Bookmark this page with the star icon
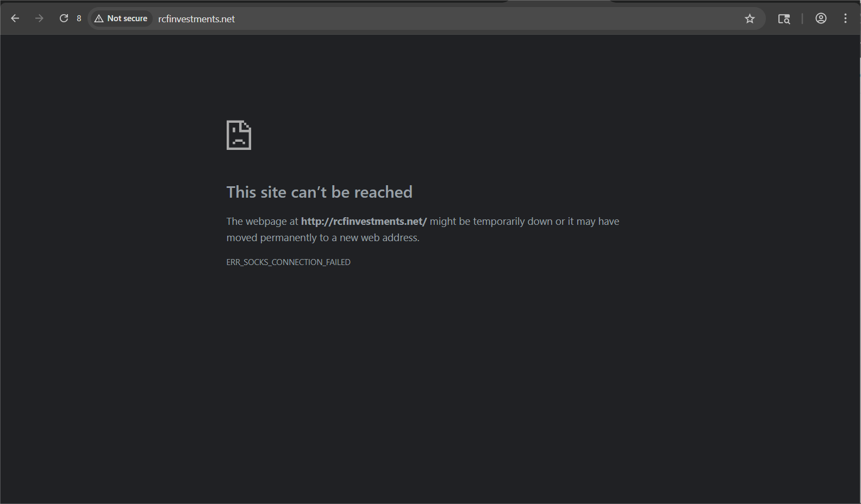The width and height of the screenshot is (861, 504). (x=750, y=19)
